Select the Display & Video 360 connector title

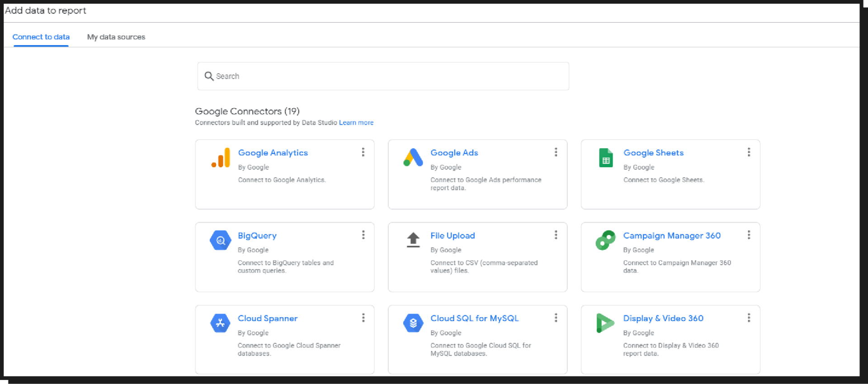[x=663, y=318]
